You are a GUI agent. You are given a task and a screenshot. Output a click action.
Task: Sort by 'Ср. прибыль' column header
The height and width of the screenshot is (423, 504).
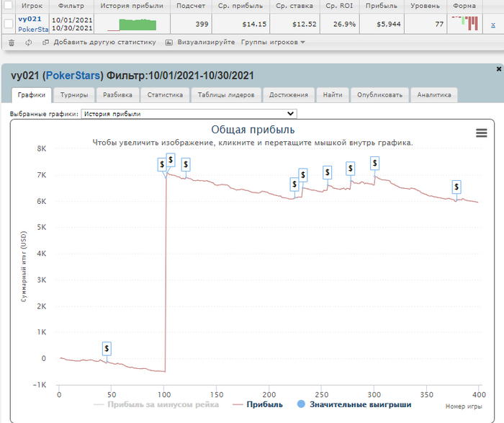[240, 6]
